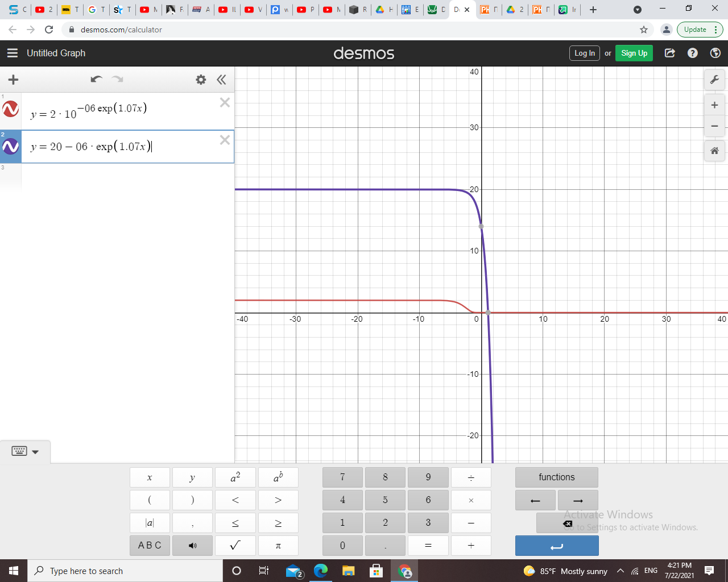Delete expression 2
The image size is (728, 582).
225,140
